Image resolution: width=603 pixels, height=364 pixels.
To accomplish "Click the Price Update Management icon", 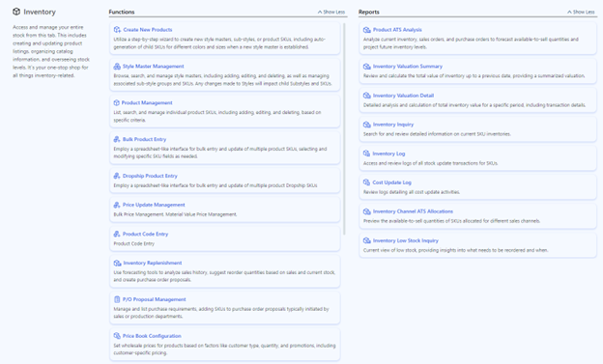I will [x=117, y=205].
